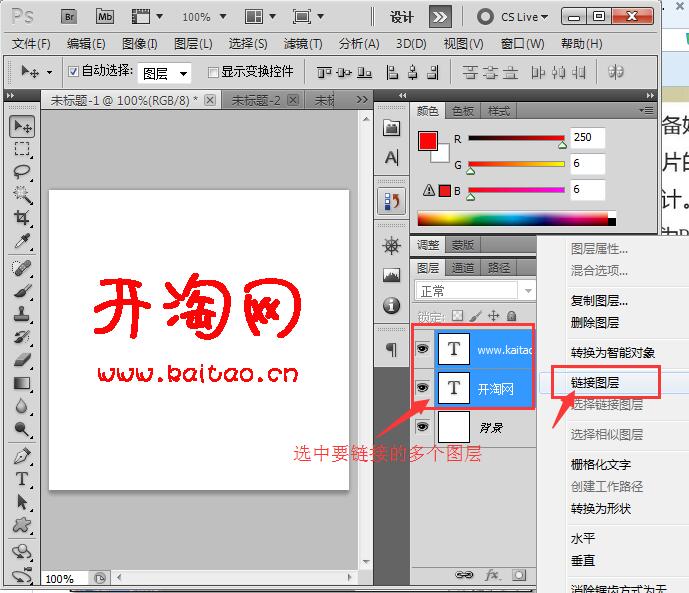This screenshot has width=689, height=593.
Task: Enable the 显示变换控件 checkbox
Action: tap(213, 72)
